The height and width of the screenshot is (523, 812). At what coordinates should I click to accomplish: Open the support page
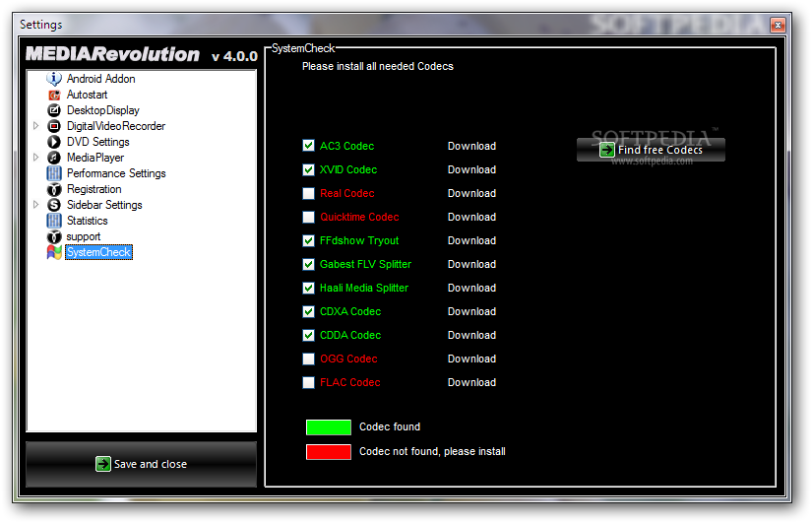(x=84, y=237)
